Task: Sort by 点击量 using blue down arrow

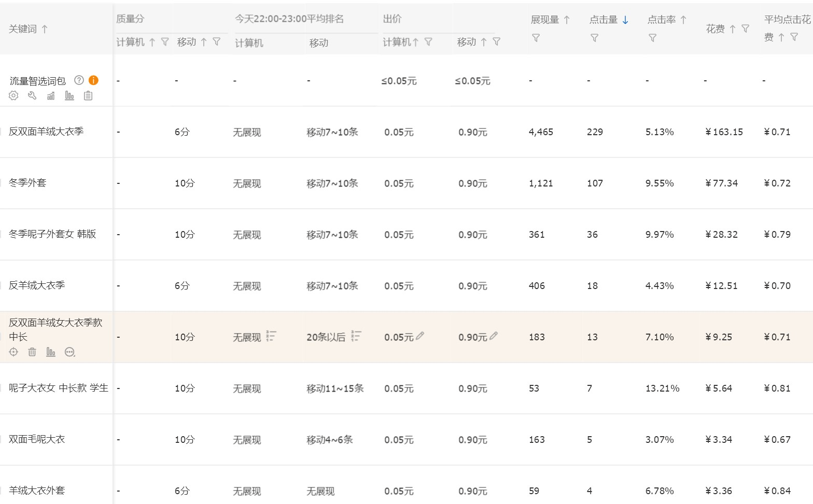Action: [625, 20]
